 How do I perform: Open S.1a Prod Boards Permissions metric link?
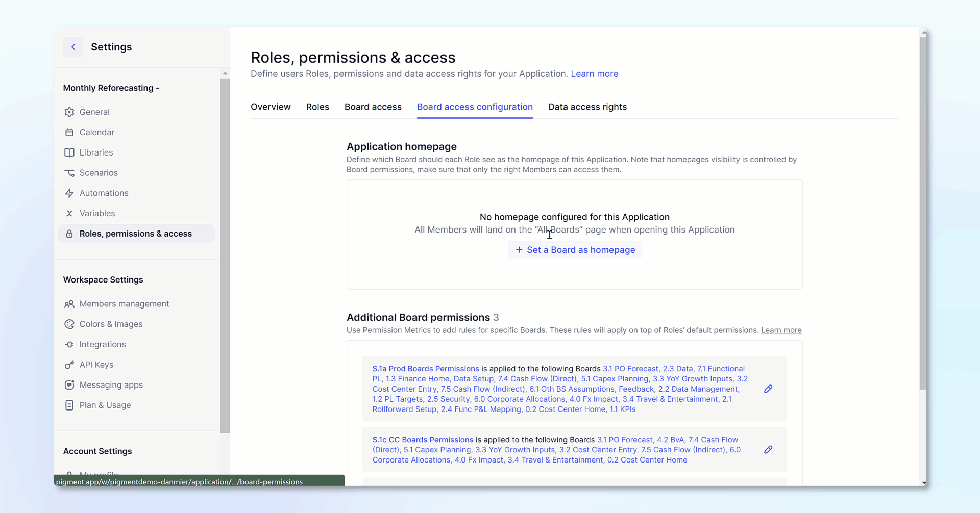426,369
